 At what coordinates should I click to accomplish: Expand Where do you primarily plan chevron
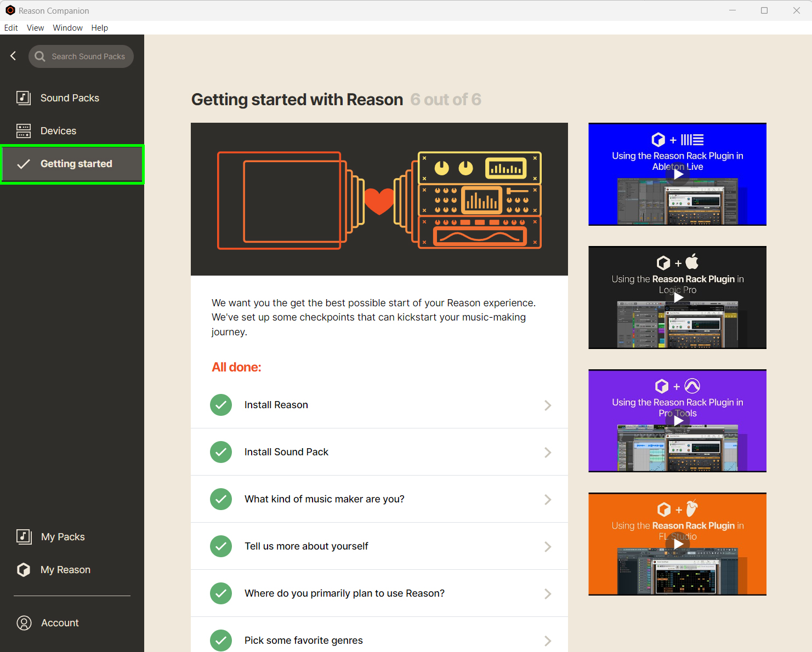pyautogui.click(x=548, y=593)
